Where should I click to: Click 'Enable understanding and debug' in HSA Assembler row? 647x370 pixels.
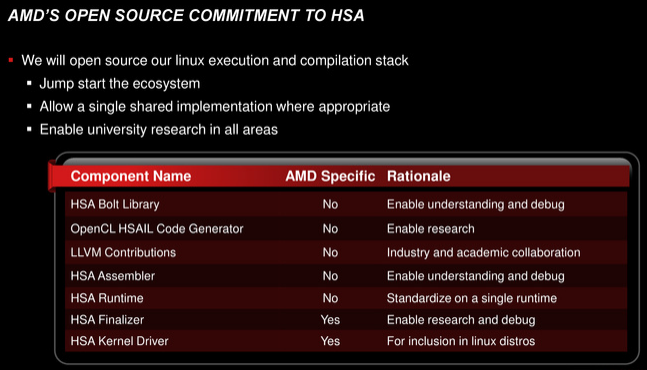coord(475,276)
